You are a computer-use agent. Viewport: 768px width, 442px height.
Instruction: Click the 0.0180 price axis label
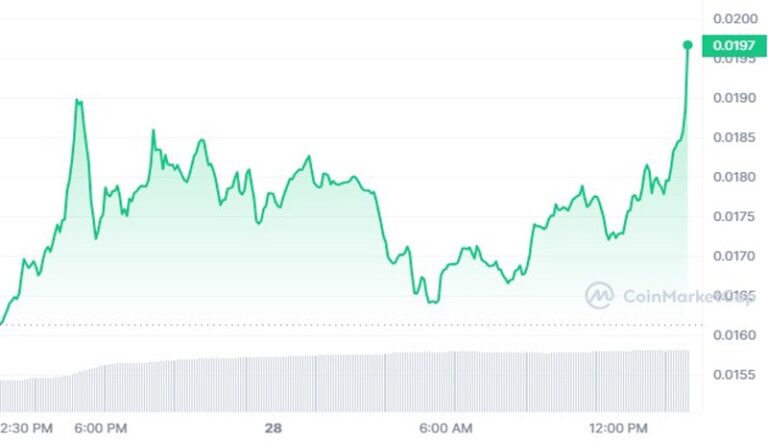[x=734, y=177]
